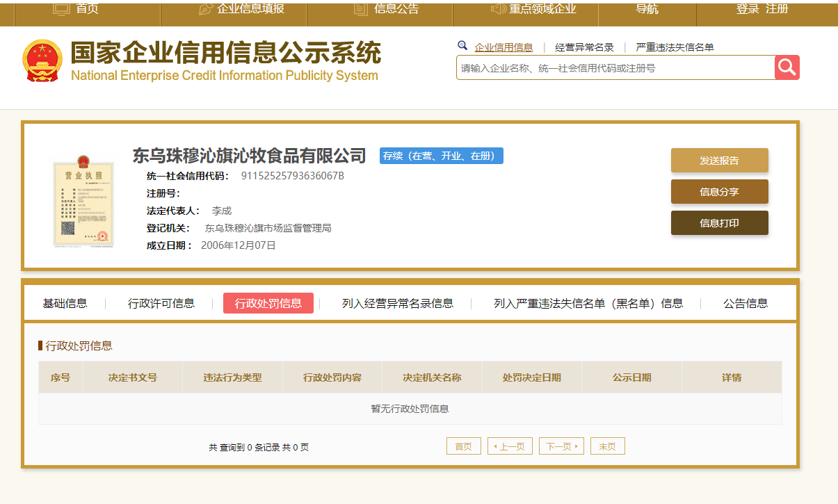Image resolution: width=838 pixels, height=504 pixels.
Task: Focus the enterprise name search field
Action: point(615,67)
